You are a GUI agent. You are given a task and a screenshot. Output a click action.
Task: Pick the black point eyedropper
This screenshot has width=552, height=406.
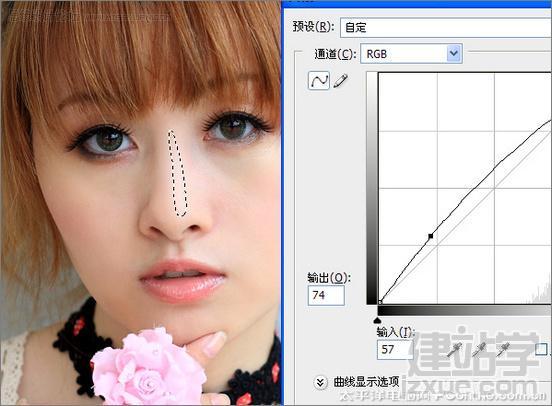[455, 350]
